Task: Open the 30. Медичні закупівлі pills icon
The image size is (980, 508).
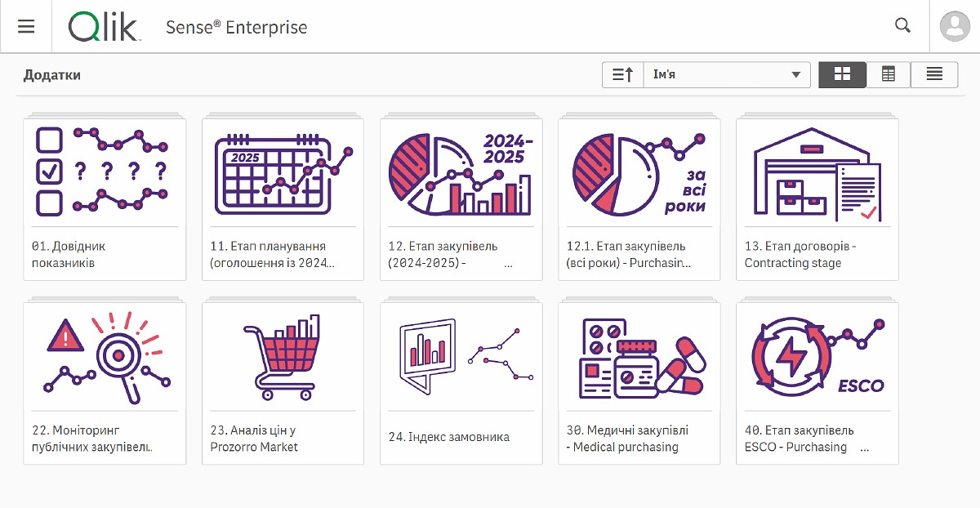Action: pos(639,357)
